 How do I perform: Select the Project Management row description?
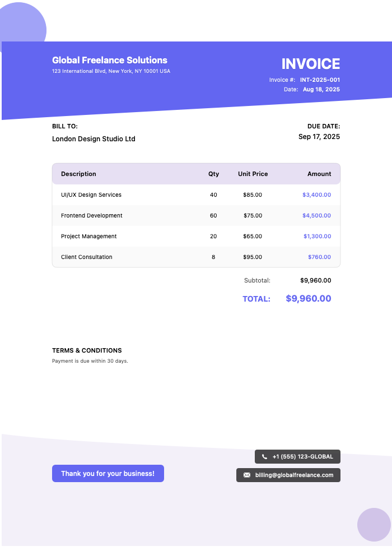88,237
